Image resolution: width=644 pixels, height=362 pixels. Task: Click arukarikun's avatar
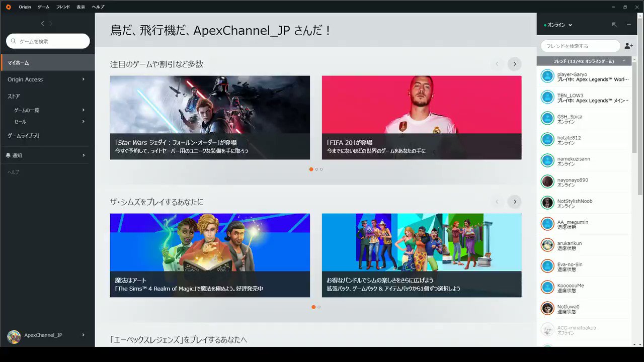click(547, 245)
